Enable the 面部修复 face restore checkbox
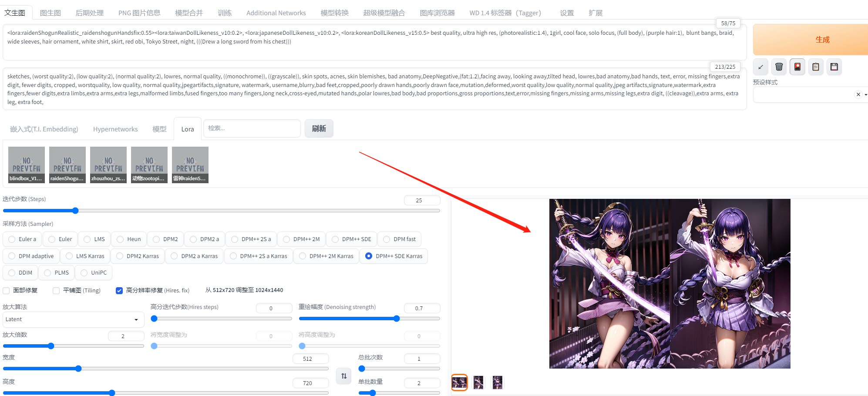 (6, 290)
